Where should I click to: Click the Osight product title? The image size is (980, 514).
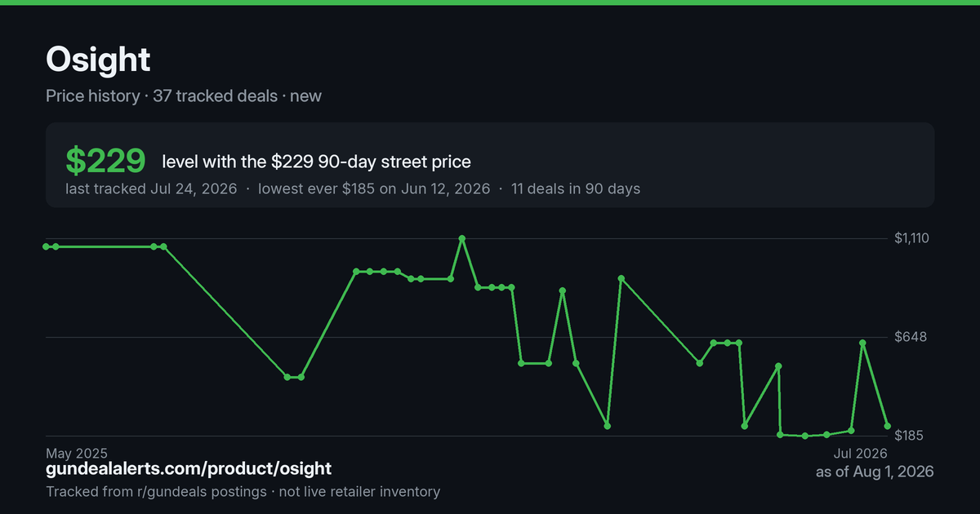point(98,60)
